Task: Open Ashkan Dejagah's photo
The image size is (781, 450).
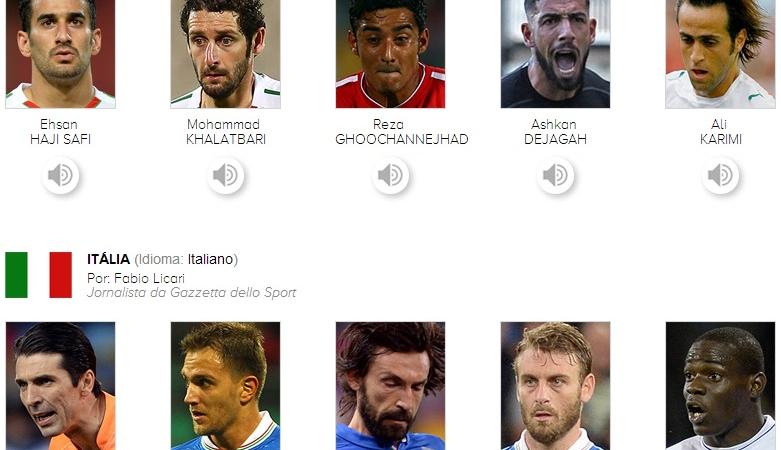Action: coord(555,54)
